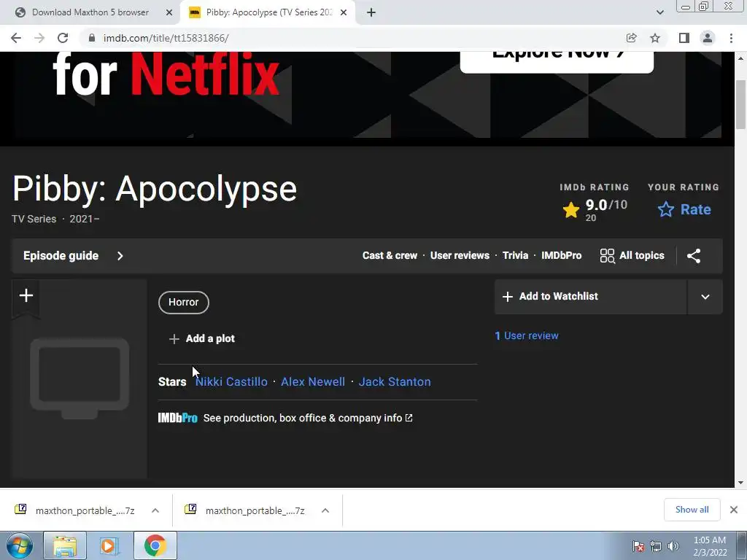Open Jack Stanton's page
The height and width of the screenshot is (560, 747).
pyautogui.click(x=395, y=382)
